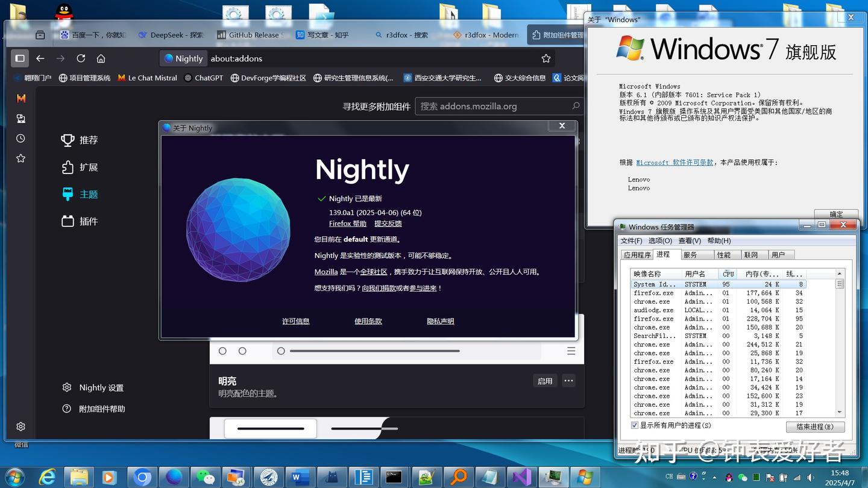Reload the page with the refresh icon
This screenshot has width=868, height=488.
tap(80, 58)
